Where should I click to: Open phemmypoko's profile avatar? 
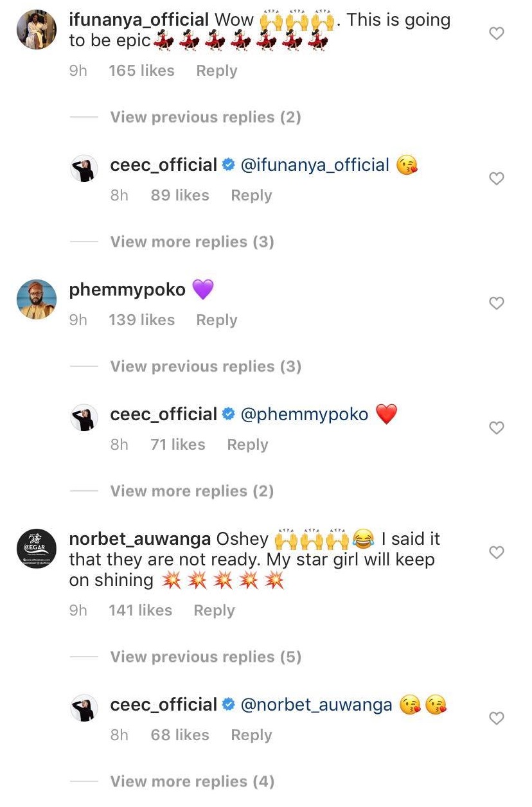(37, 299)
